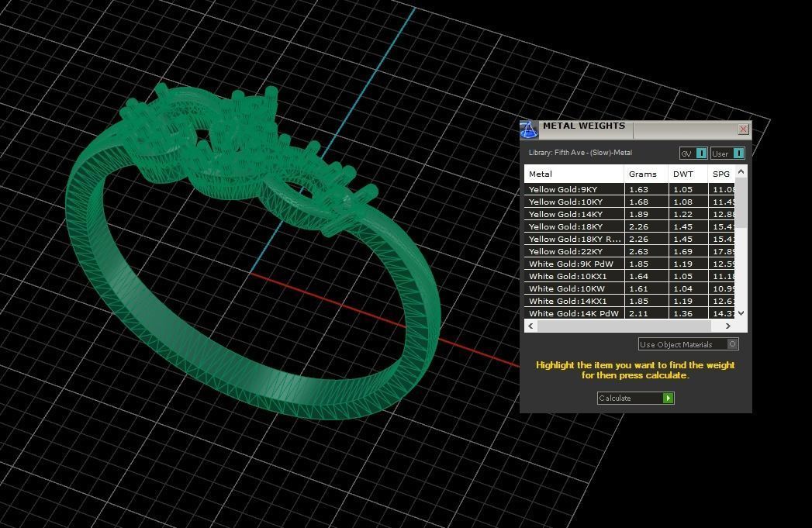812x528 pixels.
Task: Click the vertical scrollbar thumb of metal list
Action: point(741,202)
